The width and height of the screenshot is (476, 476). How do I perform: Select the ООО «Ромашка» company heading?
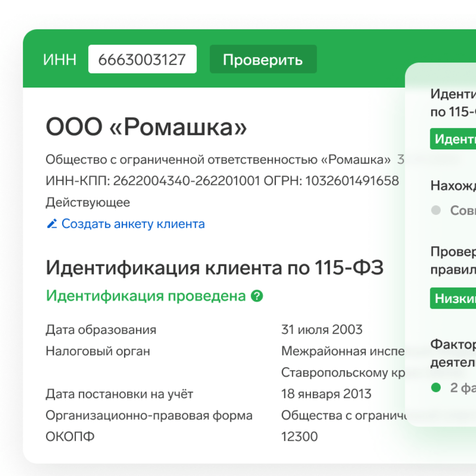(x=146, y=127)
